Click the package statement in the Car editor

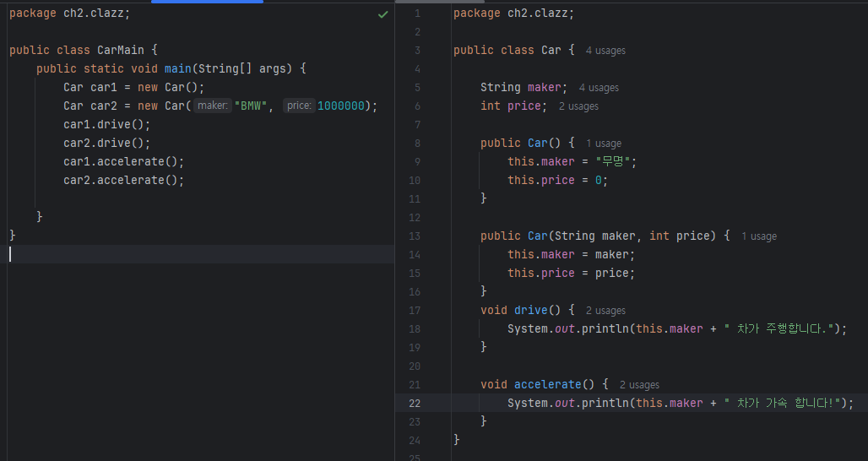click(x=513, y=14)
